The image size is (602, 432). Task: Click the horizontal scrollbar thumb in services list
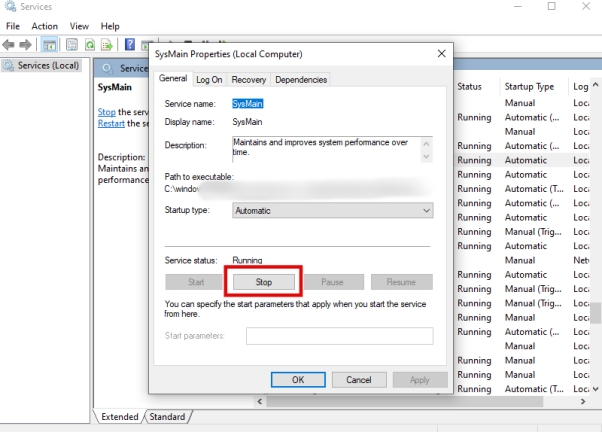click(405, 401)
